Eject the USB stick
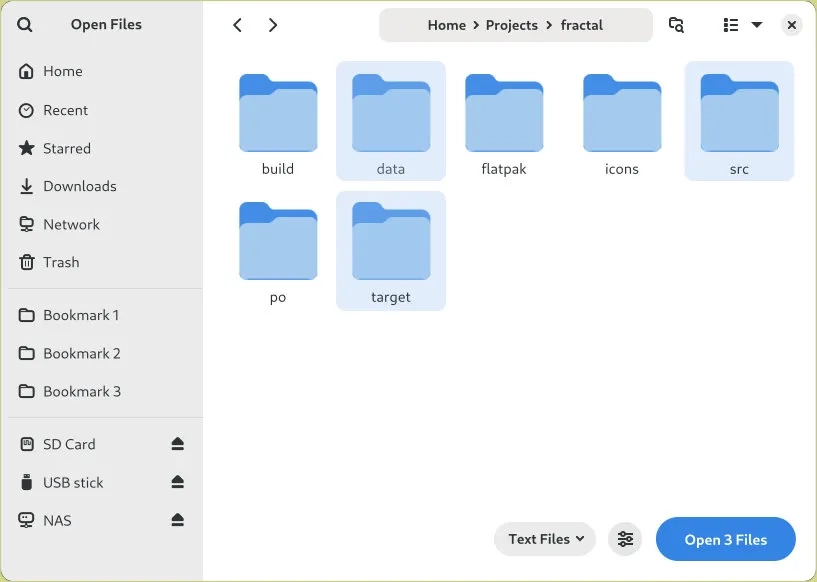Screen dimensions: 817x582 pyautogui.click(x=178, y=482)
